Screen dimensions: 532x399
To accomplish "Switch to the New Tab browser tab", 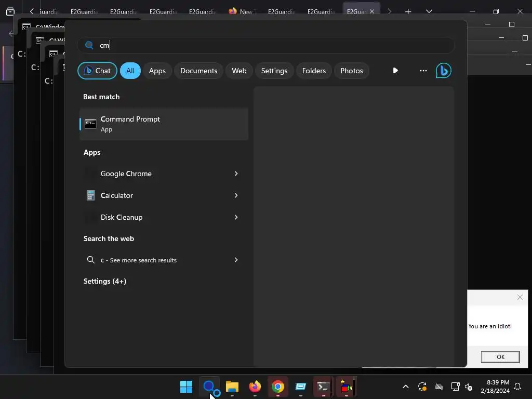I will pyautogui.click(x=242, y=11).
